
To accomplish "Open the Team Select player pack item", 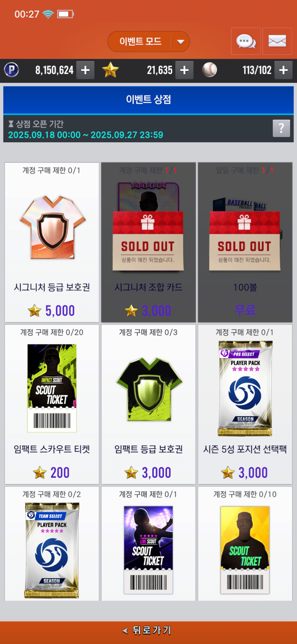I will (52, 544).
